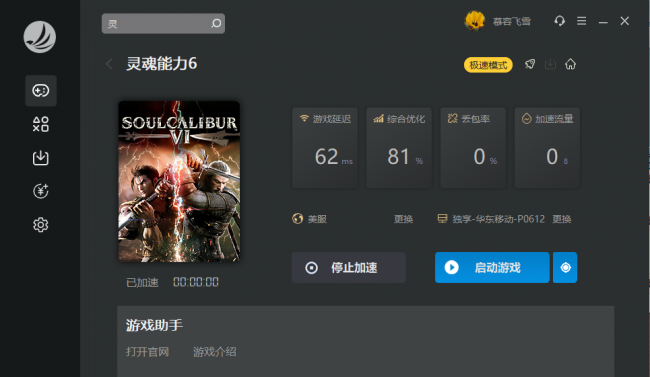Click the 游戏介绍 link
650x377 pixels.
pyautogui.click(x=215, y=352)
